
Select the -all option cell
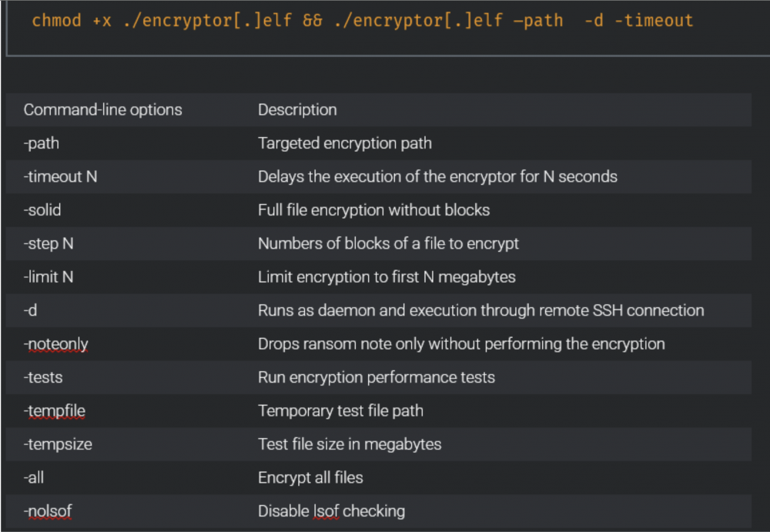coord(34,477)
